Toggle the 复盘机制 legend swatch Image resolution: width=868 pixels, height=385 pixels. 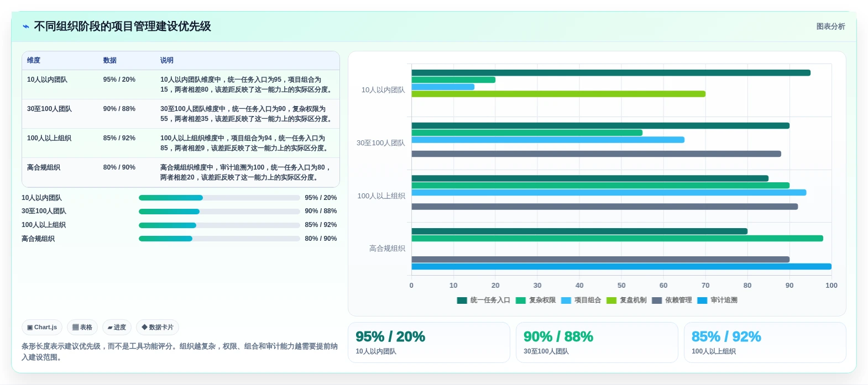(611, 300)
